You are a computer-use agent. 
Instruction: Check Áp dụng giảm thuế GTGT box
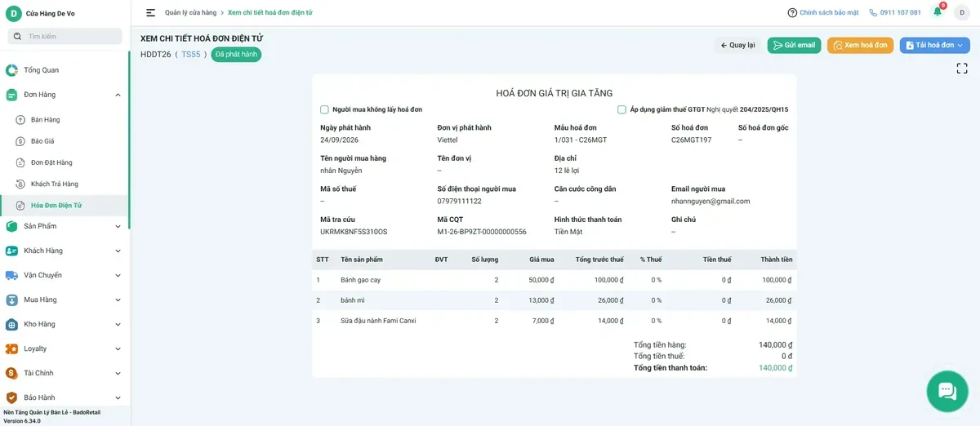pyautogui.click(x=621, y=109)
